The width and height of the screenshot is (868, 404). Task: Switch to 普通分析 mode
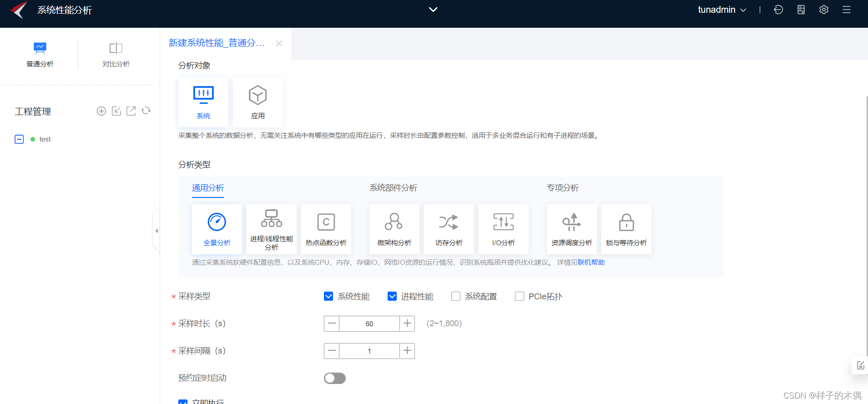40,55
